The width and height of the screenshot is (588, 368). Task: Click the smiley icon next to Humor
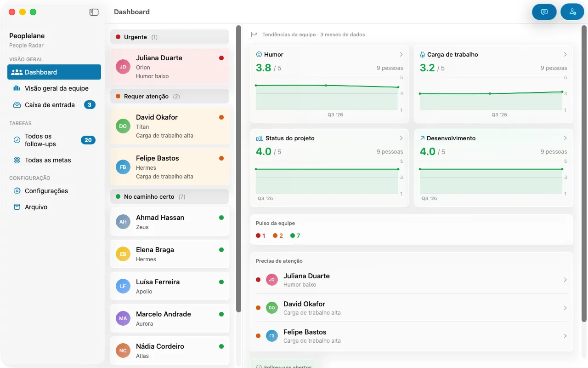tap(259, 54)
